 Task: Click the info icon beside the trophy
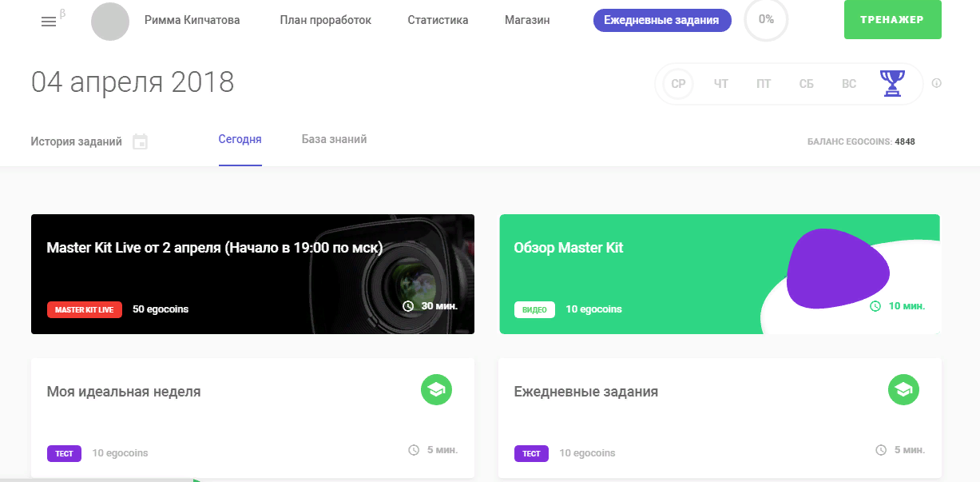937,83
